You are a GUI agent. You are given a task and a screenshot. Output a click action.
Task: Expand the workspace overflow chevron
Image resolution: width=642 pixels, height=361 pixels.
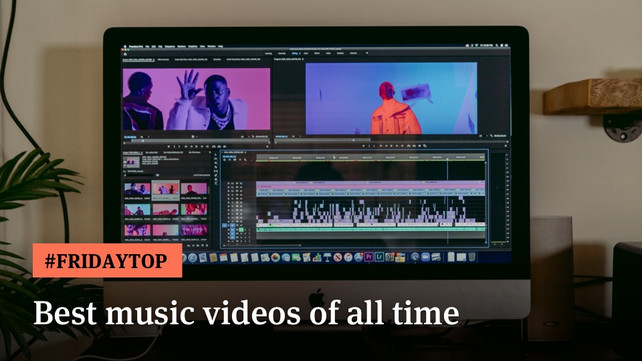[367, 53]
